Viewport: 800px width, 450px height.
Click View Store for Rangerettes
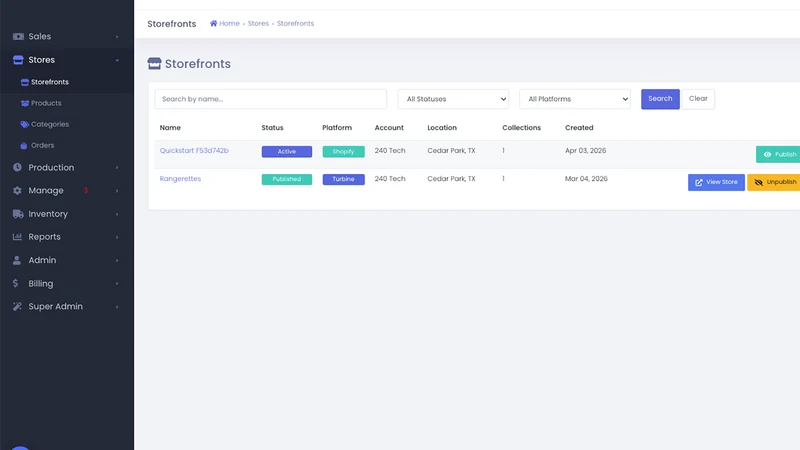tap(716, 182)
